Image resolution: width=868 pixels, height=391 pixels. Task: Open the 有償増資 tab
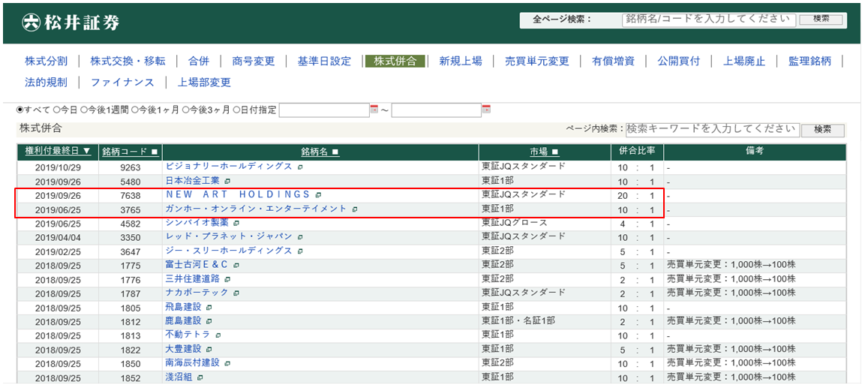click(614, 62)
